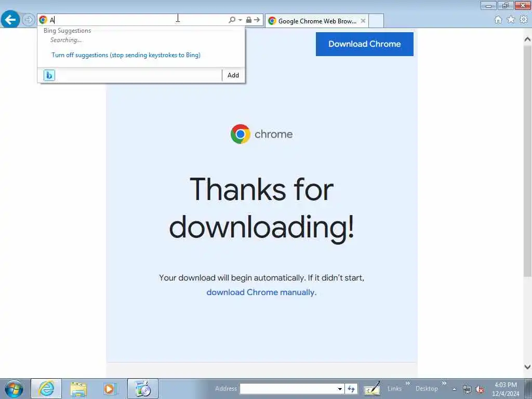The width and height of the screenshot is (532, 399).
Task: Open a new blank tab
Action: pos(376,21)
